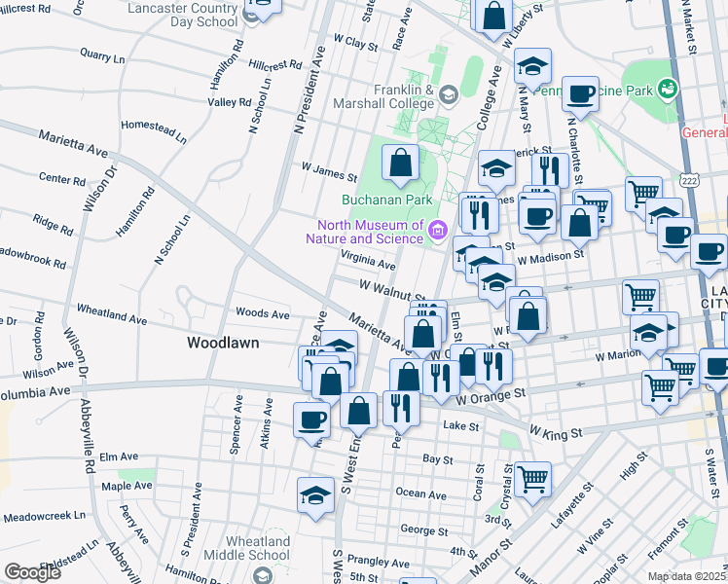The image size is (728, 584).
Task: Click the Virginia Ave street label
Action: (x=368, y=260)
